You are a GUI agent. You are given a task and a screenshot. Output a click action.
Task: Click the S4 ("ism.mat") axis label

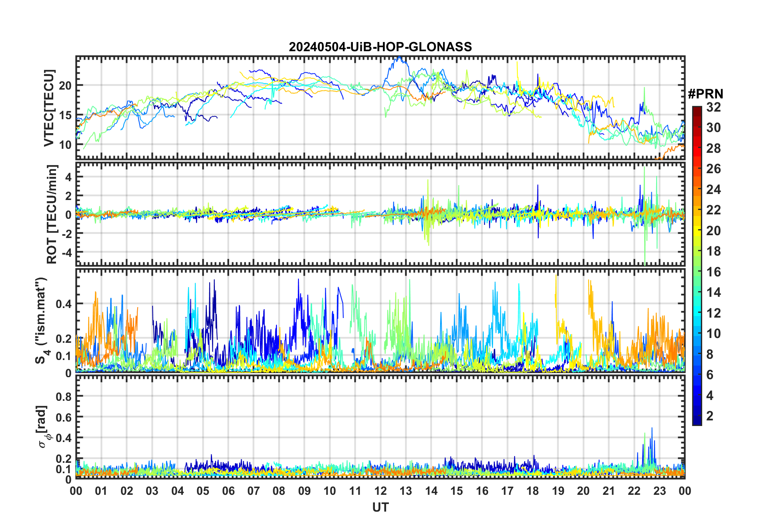coord(41,321)
